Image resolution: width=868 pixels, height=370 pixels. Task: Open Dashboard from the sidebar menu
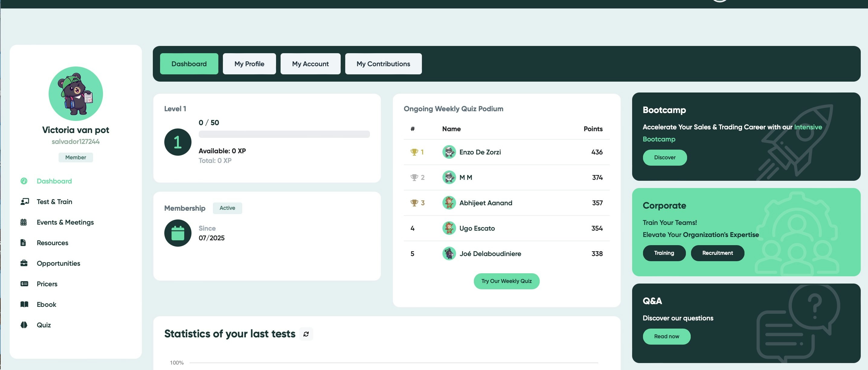tap(54, 181)
